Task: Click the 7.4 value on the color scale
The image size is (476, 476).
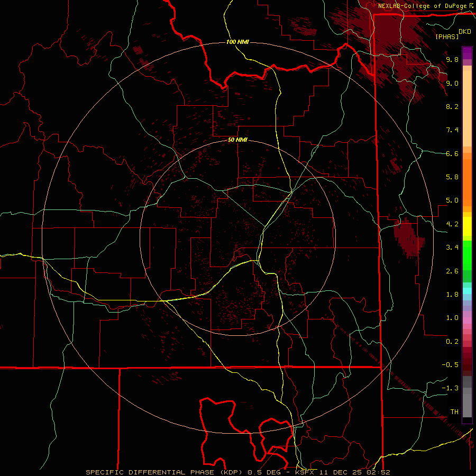Action: pyautogui.click(x=452, y=130)
